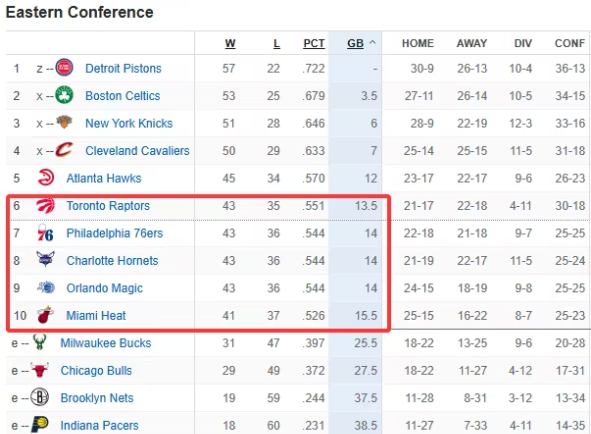Click the Atlanta Hawks logo

46,178
